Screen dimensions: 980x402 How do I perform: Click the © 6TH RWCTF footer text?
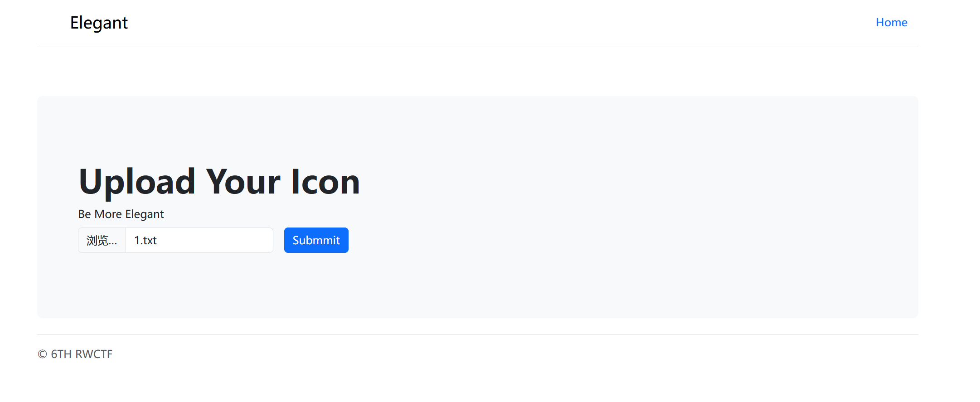click(x=75, y=354)
